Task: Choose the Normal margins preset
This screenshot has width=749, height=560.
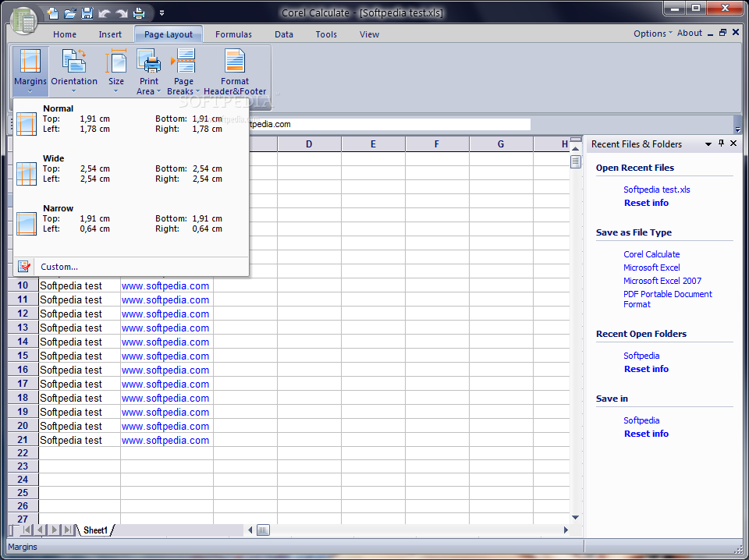Action: [131, 123]
